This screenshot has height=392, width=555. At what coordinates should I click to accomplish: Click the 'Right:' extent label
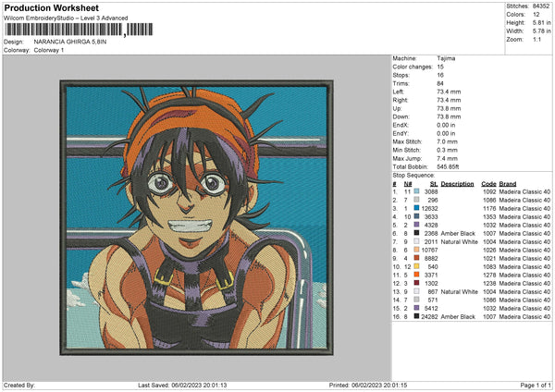(401, 100)
